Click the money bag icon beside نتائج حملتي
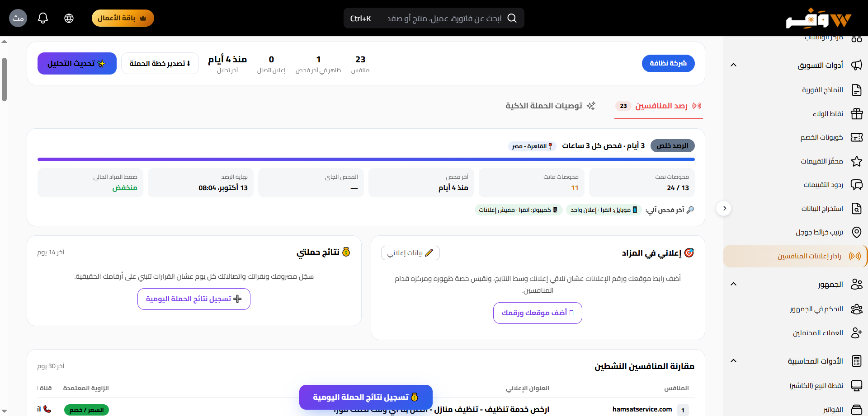This screenshot has width=868, height=416. [346, 252]
